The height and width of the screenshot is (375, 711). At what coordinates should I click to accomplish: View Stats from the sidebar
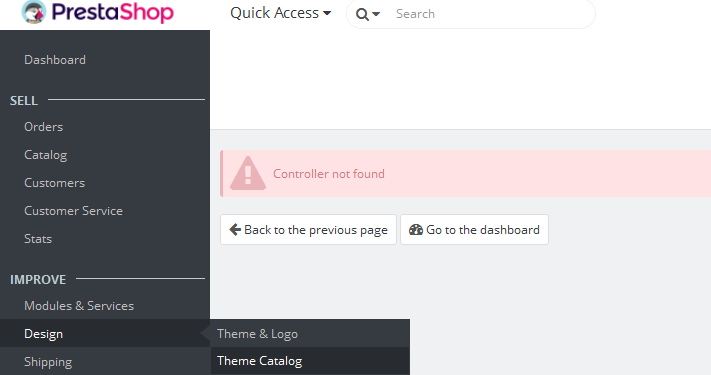(38, 239)
